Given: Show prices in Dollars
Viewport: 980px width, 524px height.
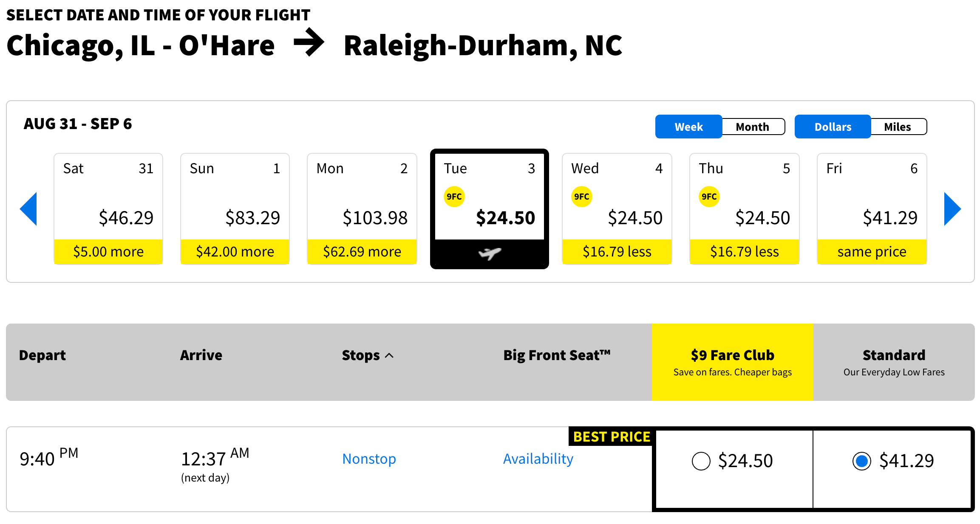Looking at the screenshot, I should pyautogui.click(x=833, y=127).
